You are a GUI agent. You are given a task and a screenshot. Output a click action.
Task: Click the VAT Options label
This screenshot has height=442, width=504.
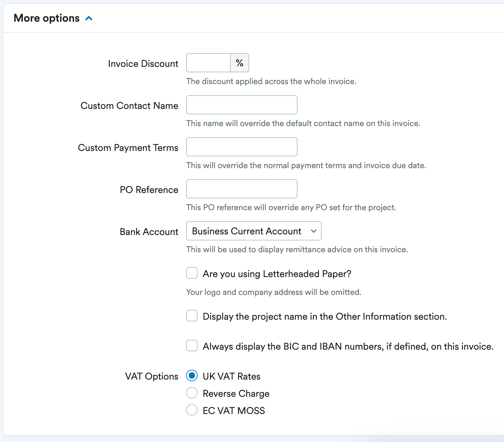pyautogui.click(x=152, y=376)
